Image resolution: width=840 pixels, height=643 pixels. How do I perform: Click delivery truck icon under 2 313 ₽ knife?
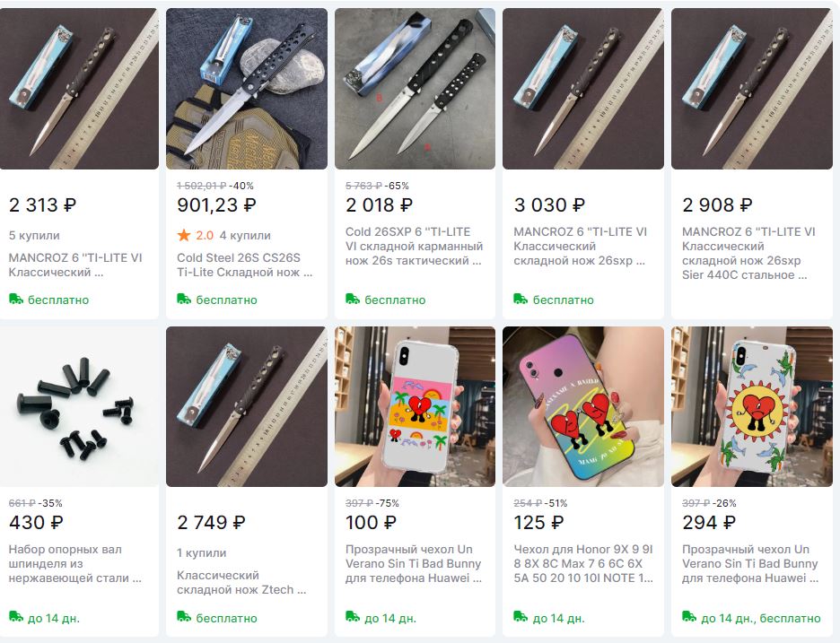coord(16,300)
